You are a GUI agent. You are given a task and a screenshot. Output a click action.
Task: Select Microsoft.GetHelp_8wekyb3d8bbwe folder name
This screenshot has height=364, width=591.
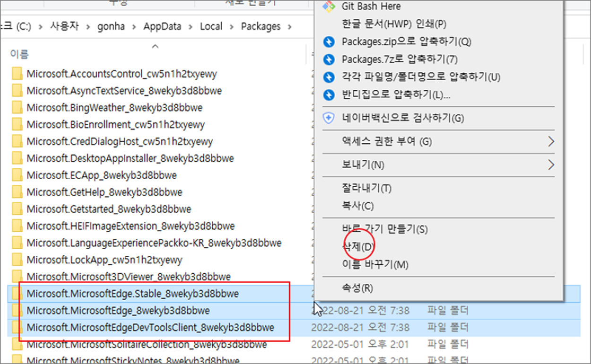(x=104, y=192)
